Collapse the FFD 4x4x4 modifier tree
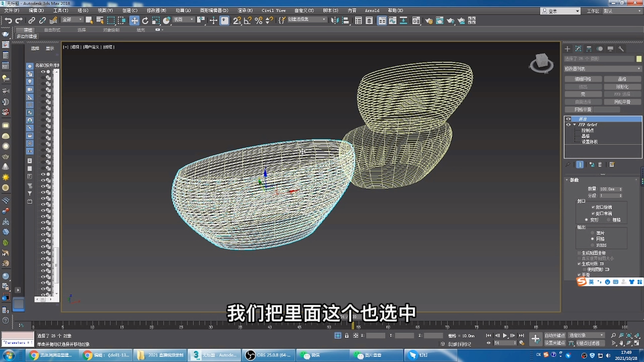The height and width of the screenshot is (362, 644). (x=575, y=124)
